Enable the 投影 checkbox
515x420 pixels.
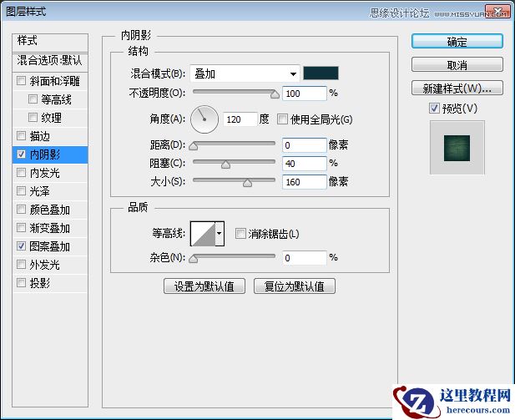click(21, 282)
